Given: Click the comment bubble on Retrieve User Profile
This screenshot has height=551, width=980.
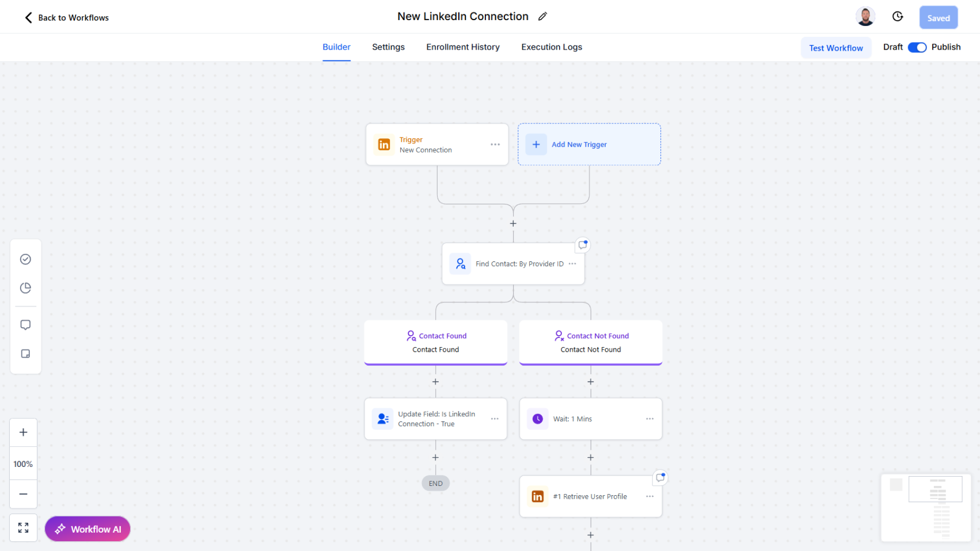Looking at the screenshot, I should tap(660, 477).
